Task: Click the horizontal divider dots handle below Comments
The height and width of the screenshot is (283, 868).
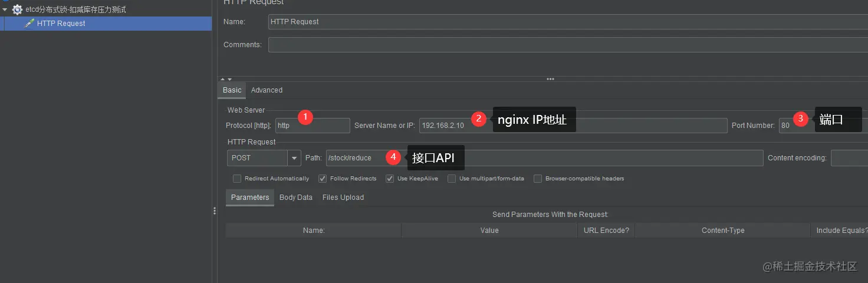Action: [550, 79]
